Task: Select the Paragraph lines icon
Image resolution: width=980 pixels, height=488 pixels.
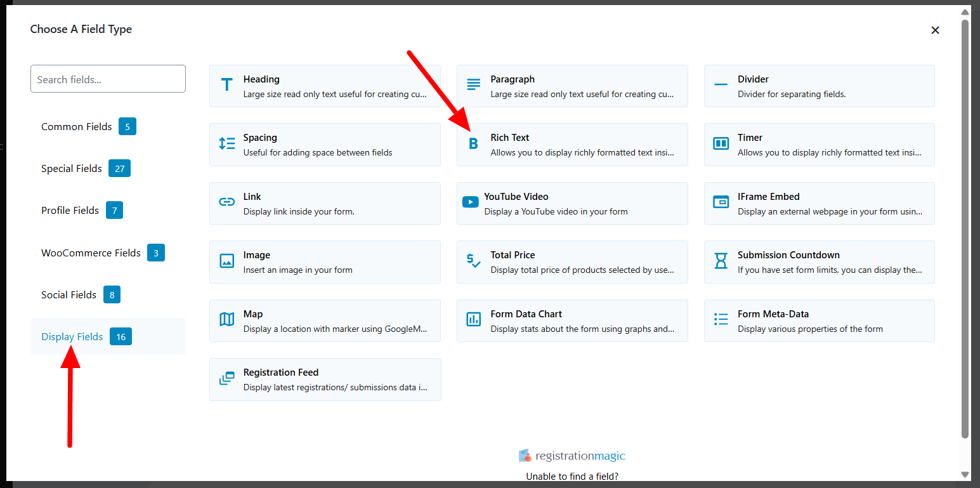Action: tap(474, 85)
